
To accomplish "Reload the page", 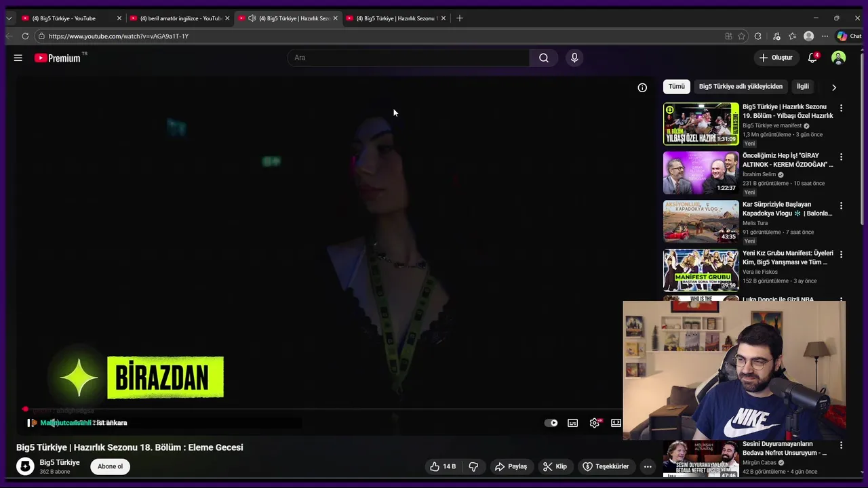I will click(25, 36).
